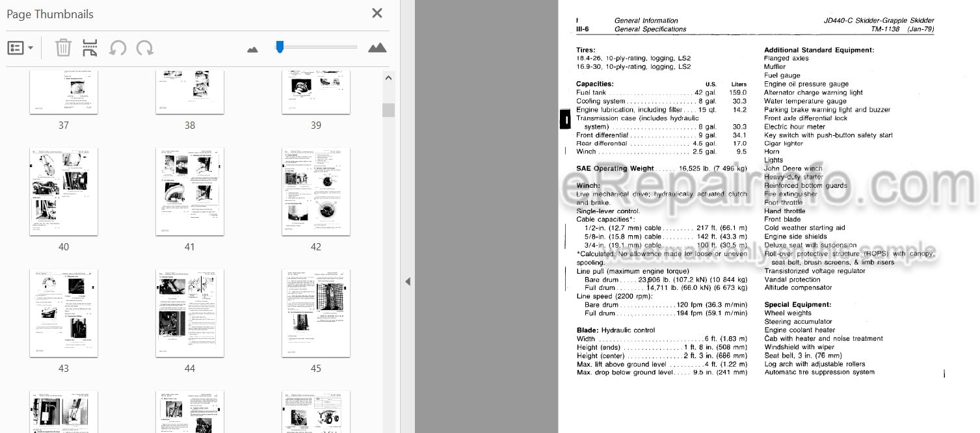980x433 pixels.
Task: Click 'SAE Operating Weight' text
Action: click(615, 168)
